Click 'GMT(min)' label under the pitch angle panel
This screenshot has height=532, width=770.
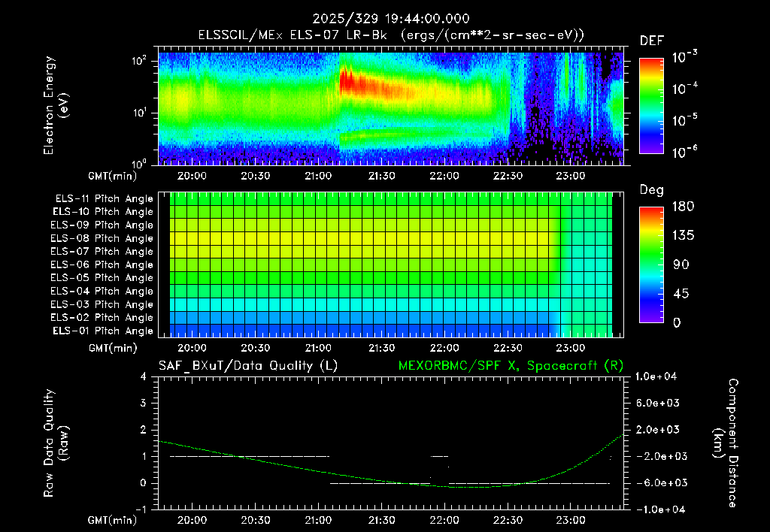[x=113, y=349]
